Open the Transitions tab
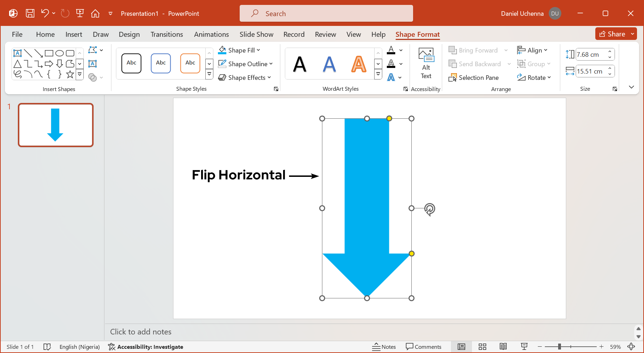The width and height of the screenshot is (644, 353). 166,34
